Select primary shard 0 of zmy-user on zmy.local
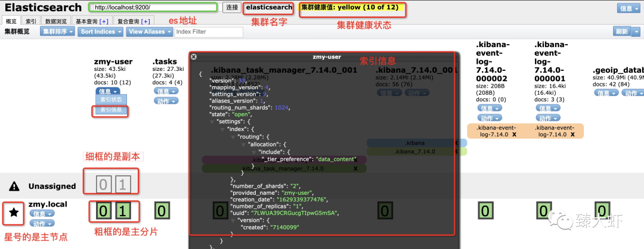This screenshot has height=249, width=644. tap(104, 211)
